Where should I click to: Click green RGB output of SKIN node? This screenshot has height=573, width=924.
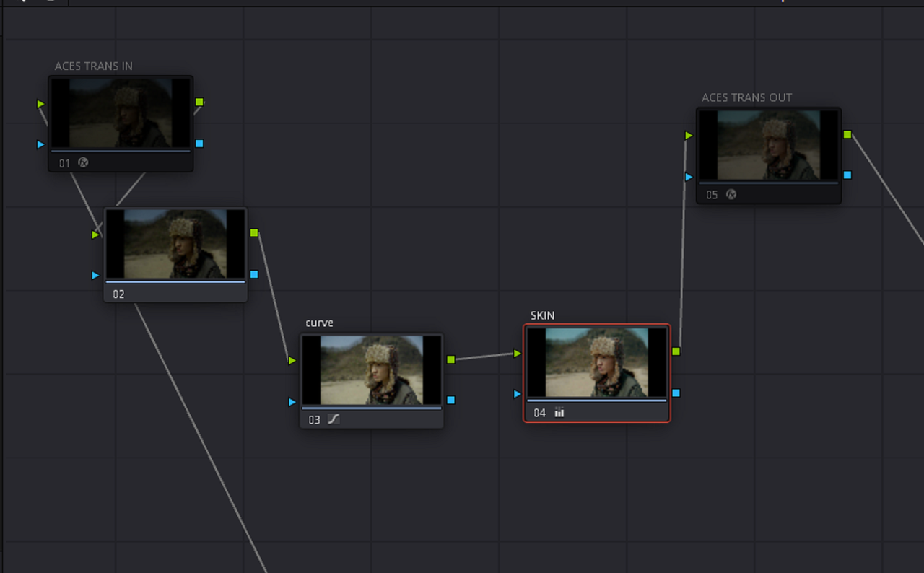tap(676, 351)
